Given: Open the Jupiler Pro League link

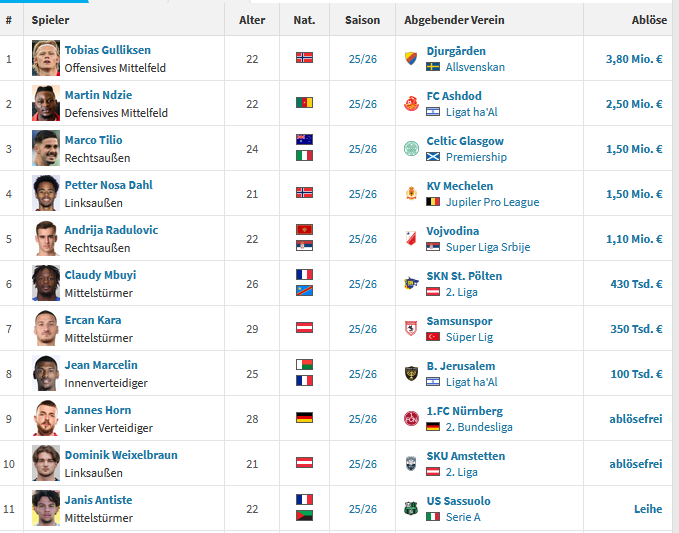Looking at the screenshot, I should point(492,202).
